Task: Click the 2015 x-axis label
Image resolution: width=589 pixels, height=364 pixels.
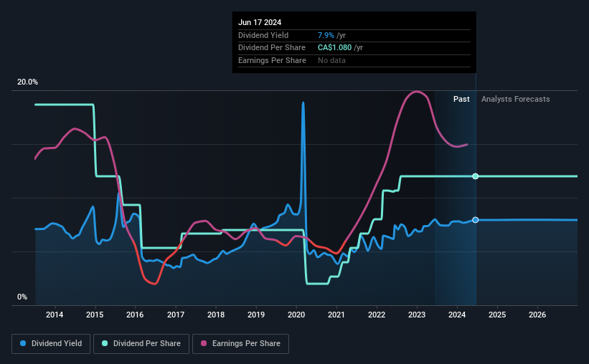Action: pyautogui.click(x=95, y=315)
